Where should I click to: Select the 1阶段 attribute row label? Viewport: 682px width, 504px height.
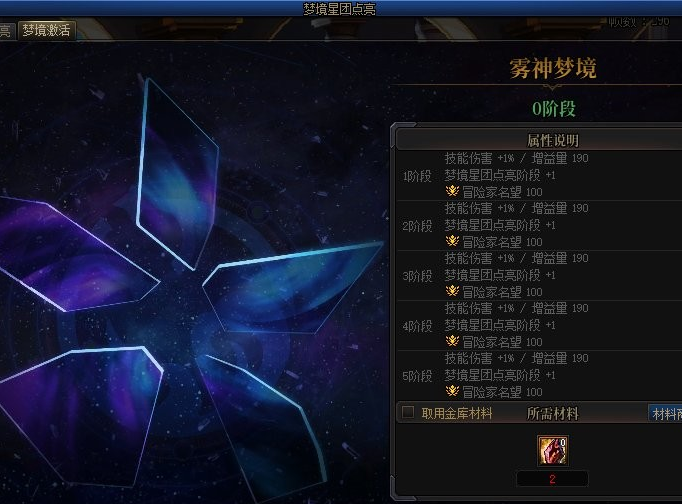417,176
